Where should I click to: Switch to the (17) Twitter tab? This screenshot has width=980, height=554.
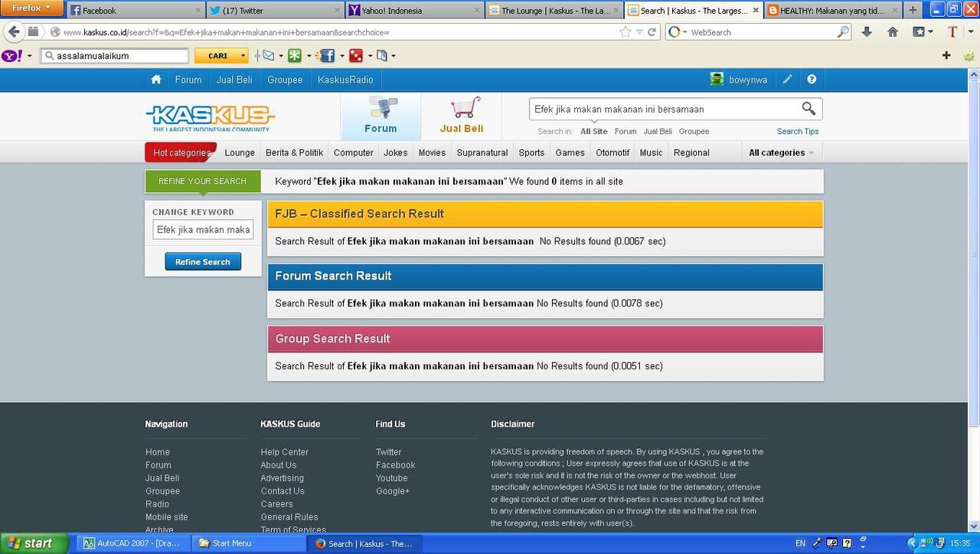pyautogui.click(x=274, y=10)
